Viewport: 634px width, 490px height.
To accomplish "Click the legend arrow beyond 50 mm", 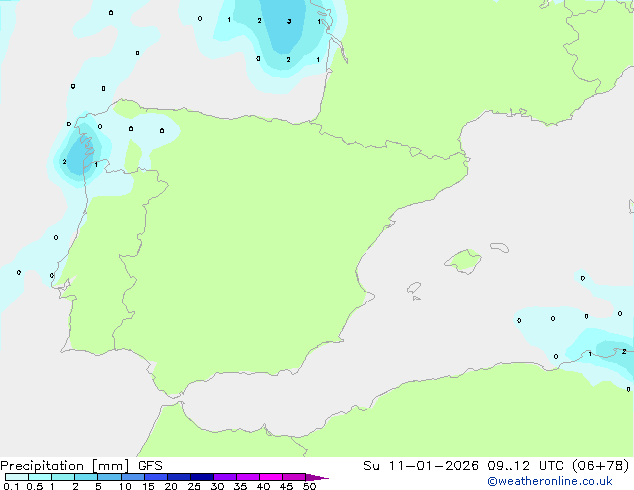I will coord(316,477).
